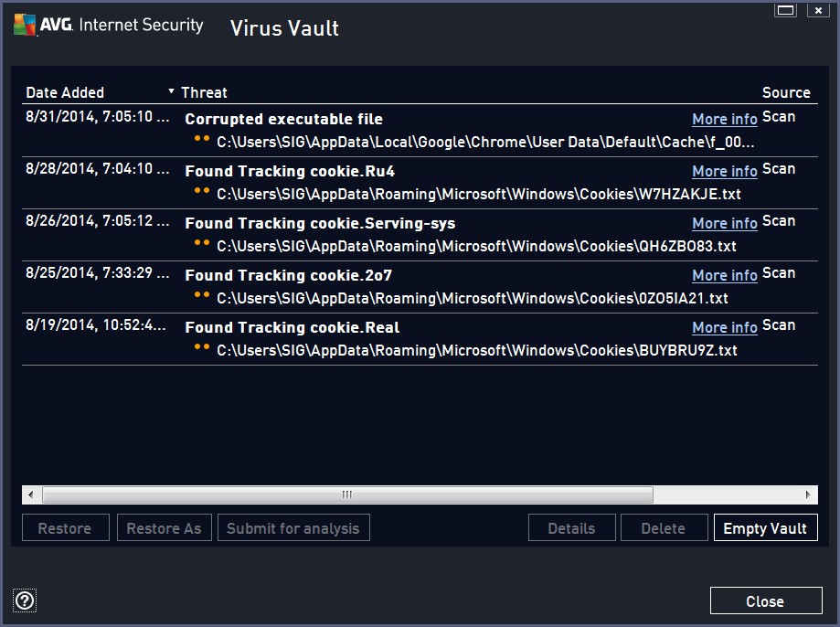Click the horizontal scrollbar thumb
The height and width of the screenshot is (627, 840).
coord(347,494)
